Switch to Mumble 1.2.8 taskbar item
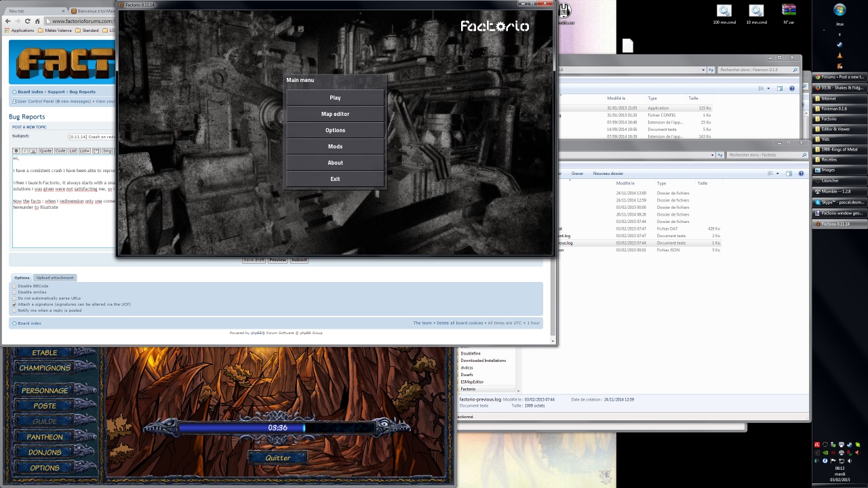 pos(840,192)
